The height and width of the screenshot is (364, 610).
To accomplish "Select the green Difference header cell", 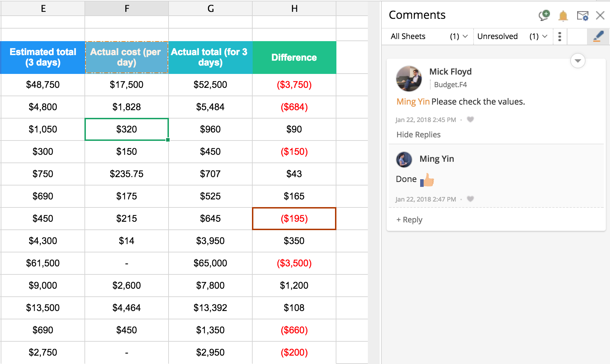I will pos(294,58).
